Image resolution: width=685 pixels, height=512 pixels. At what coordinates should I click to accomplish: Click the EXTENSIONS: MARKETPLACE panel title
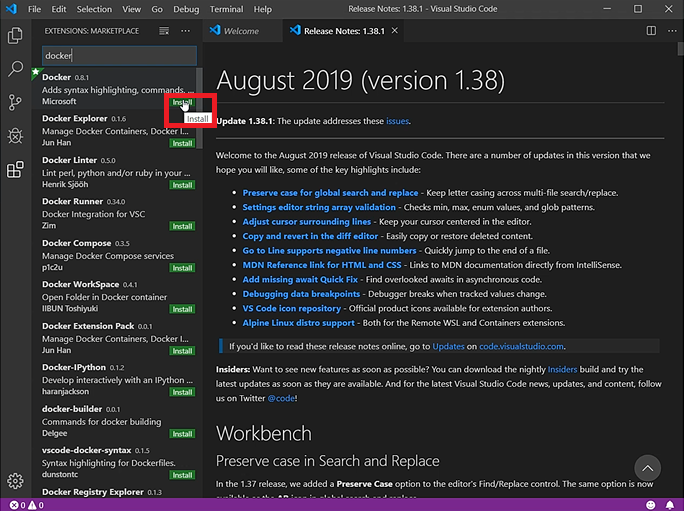click(x=91, y=31)
